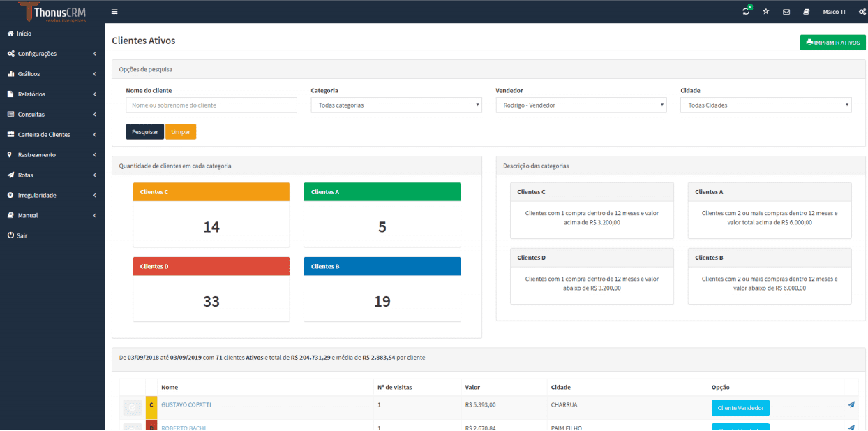Click the R$ 5.393,00 value cell
This screenshot has width=868, height=431.
481,405
